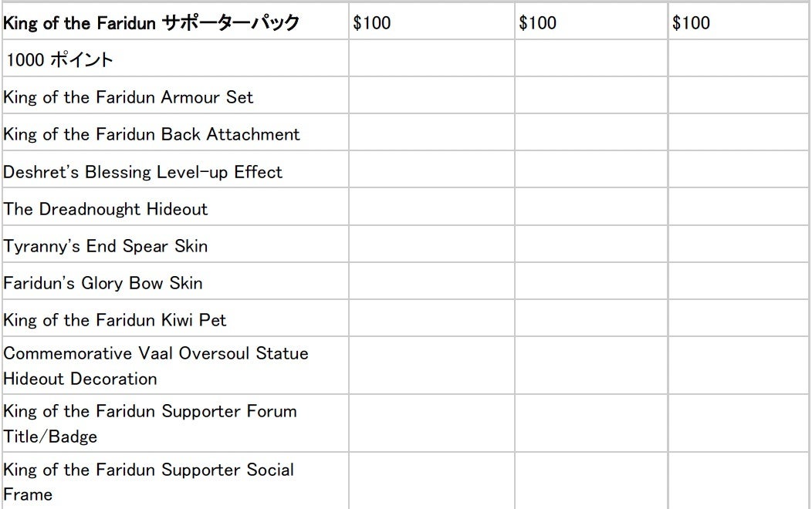812x509 pixels.
Task: Select the empty cell right of Kiwi Pet
Action: 431,320
